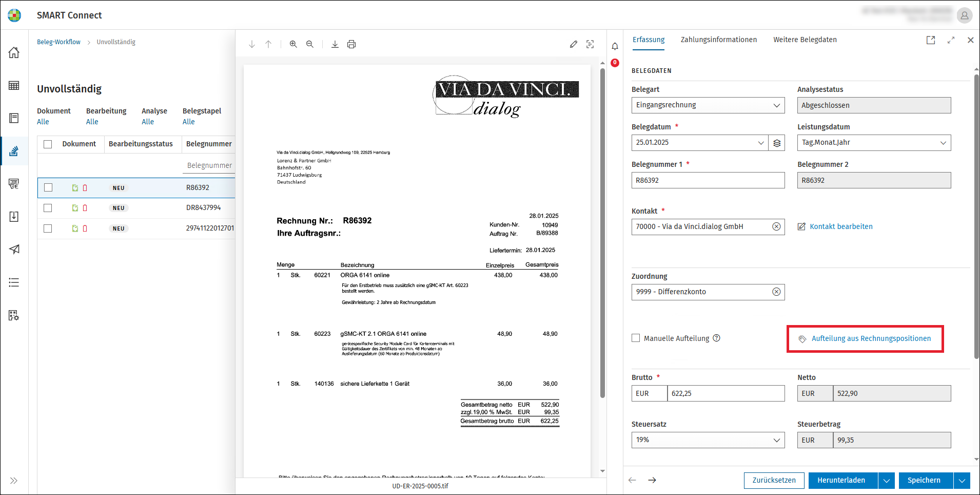Viewport: 980px width, 495px height.
Task: Click the red zero counter badge
Action: 615,63
